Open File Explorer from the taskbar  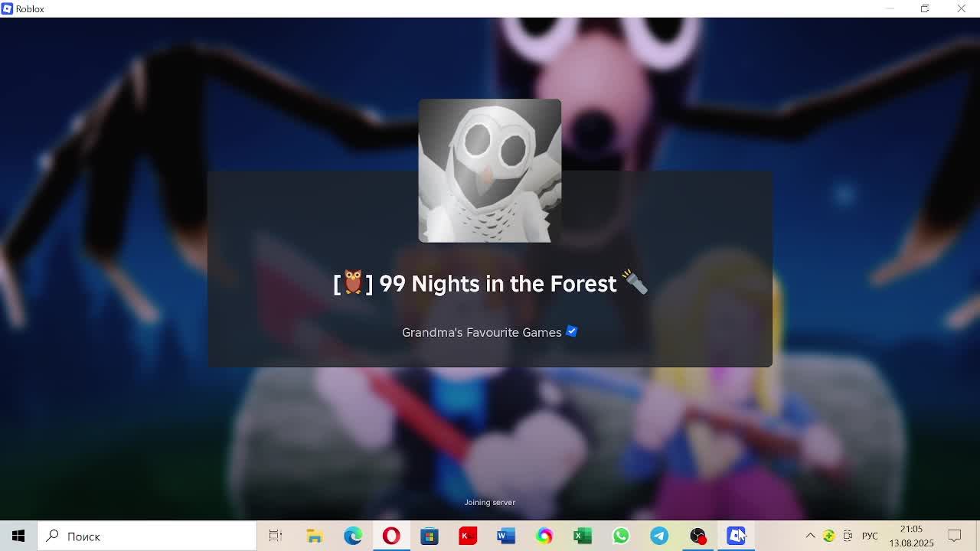coord(315,536)
